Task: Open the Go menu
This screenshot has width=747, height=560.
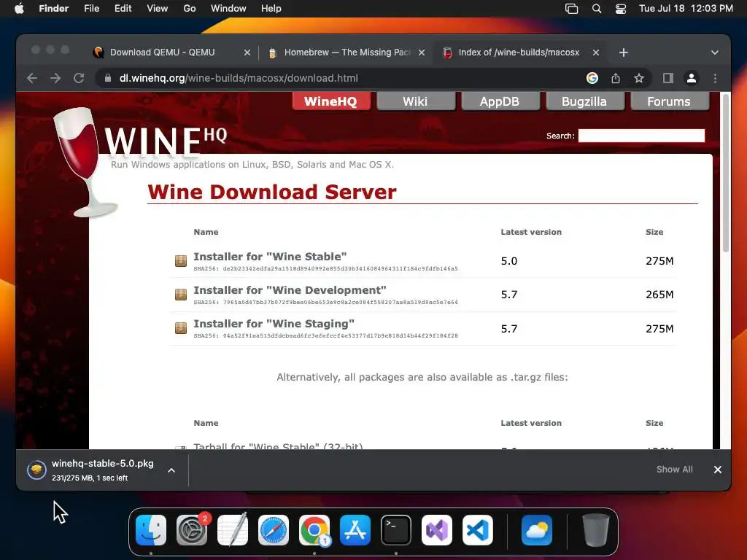Action: click(x=190, y=9)
